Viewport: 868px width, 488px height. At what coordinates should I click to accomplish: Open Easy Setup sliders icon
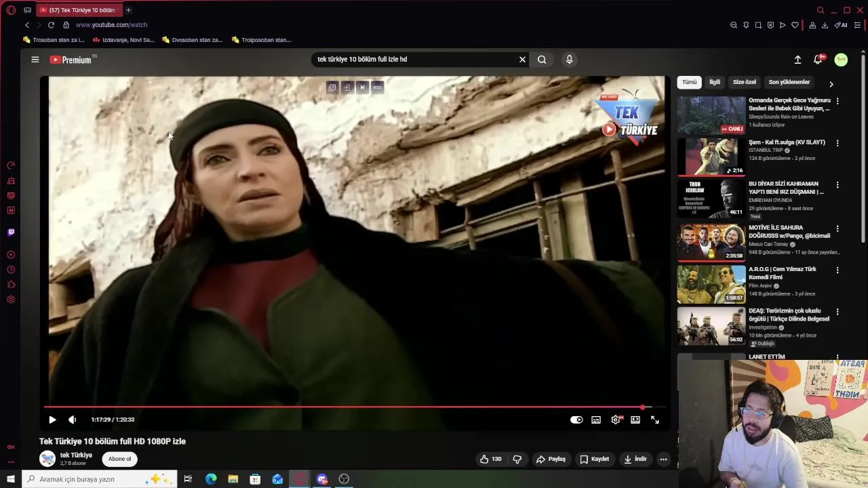click(x=857, y=25)
